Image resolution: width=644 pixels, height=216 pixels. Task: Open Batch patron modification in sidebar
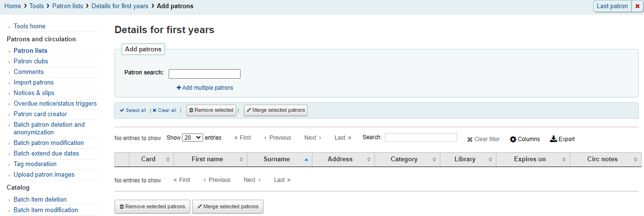[x=49, y=143]
